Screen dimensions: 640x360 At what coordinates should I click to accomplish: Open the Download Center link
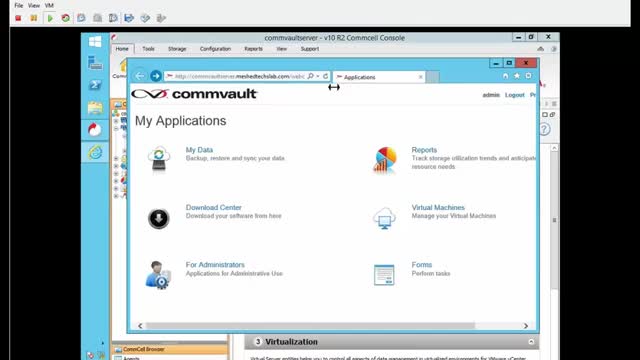(x=213, y=207)
